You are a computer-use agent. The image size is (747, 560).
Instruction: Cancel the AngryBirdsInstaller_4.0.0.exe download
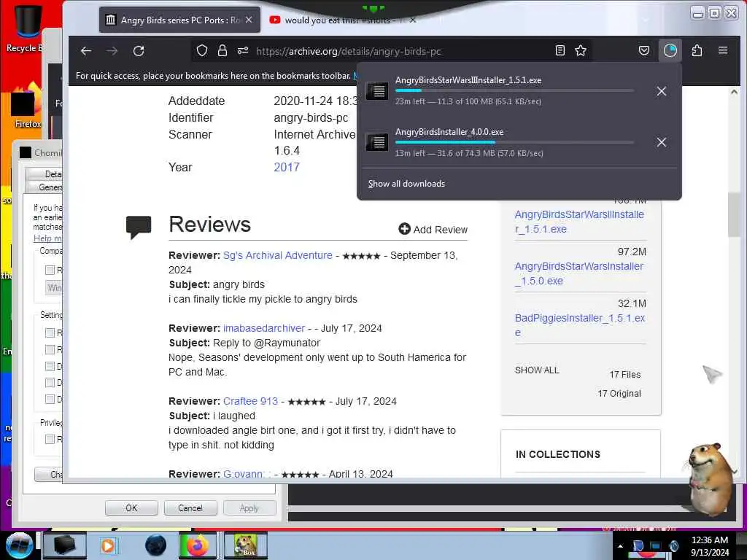pos(661,142)
